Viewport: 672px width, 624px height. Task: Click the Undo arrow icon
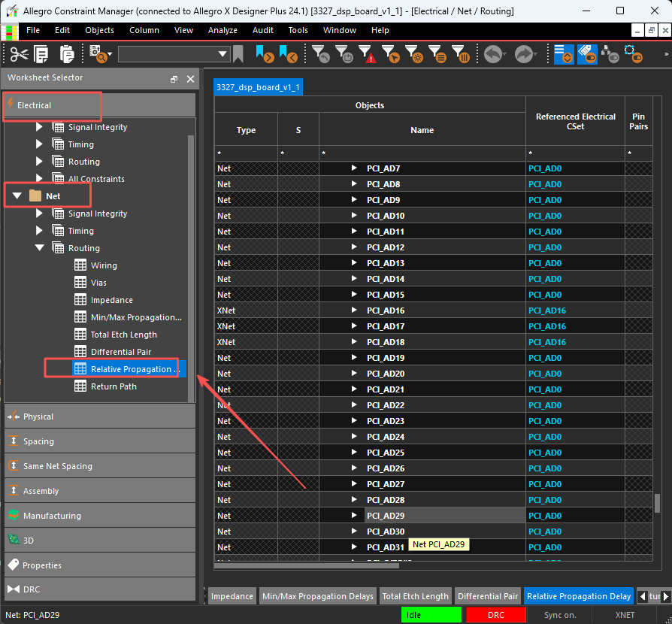493,54
